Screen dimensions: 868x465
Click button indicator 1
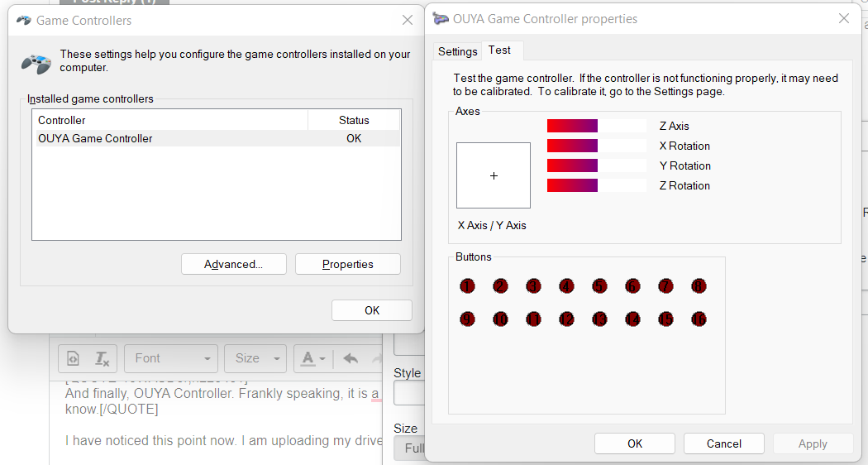[x=467, y=286]
